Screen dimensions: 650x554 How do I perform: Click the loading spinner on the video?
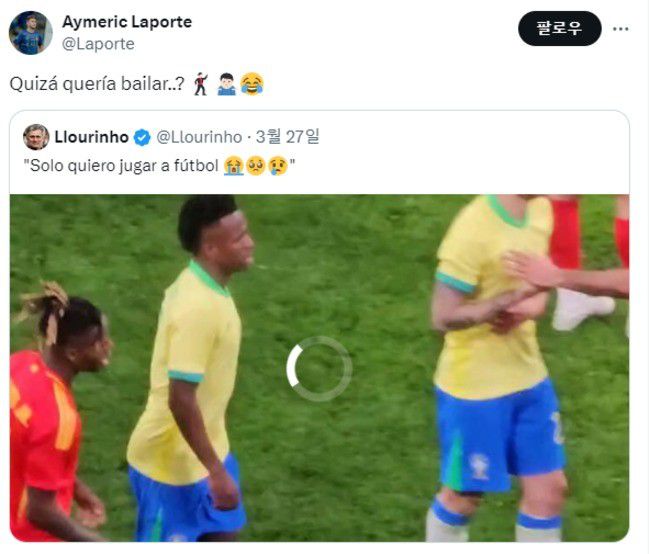(319, 369)
